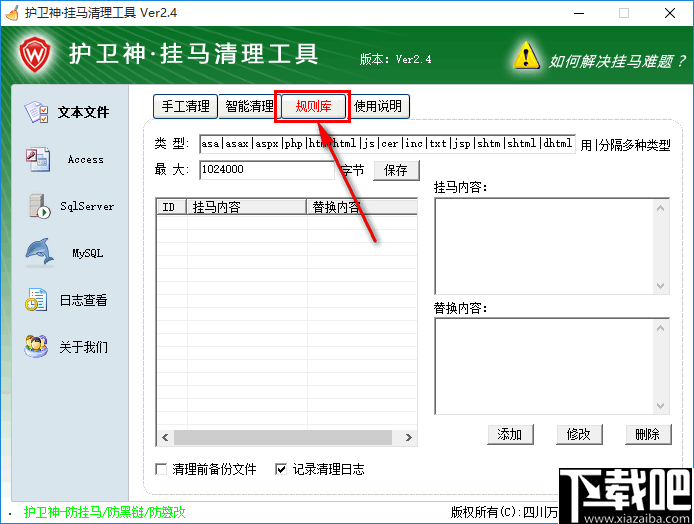Open the 文本文件 sidebar section
This screenshot has width=694, height=524.
click(83, 112)
